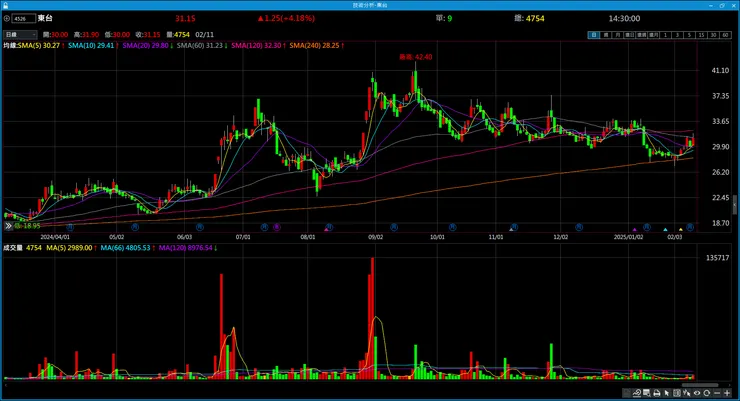Click the dimmed leftmost icon in bottom toolbar

point(626,393)
